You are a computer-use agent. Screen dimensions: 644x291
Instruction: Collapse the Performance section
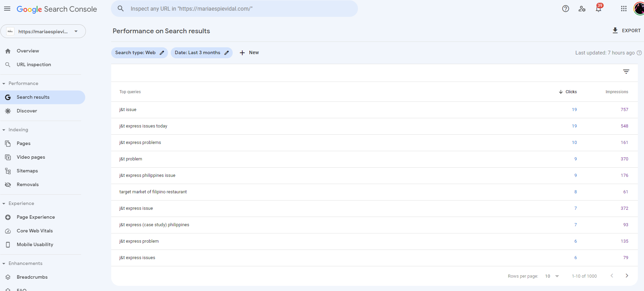pyautogui.click(x=4, y=84)
